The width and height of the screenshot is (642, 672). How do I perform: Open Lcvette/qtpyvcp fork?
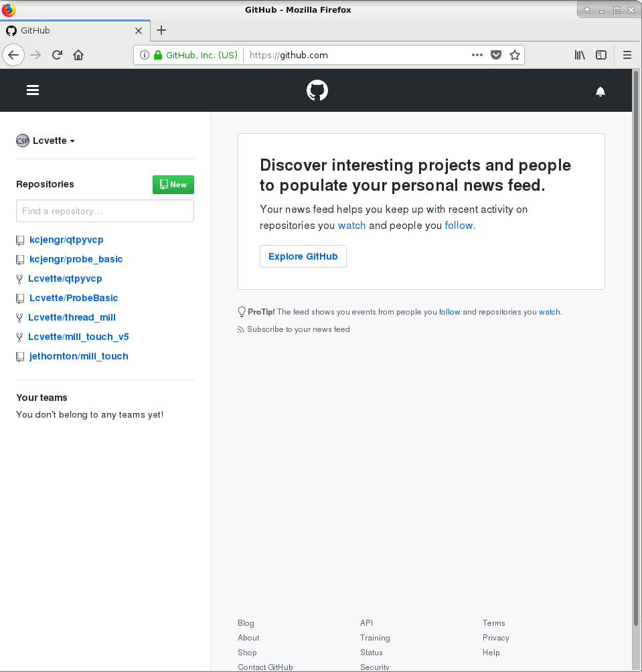coord(65,278)
